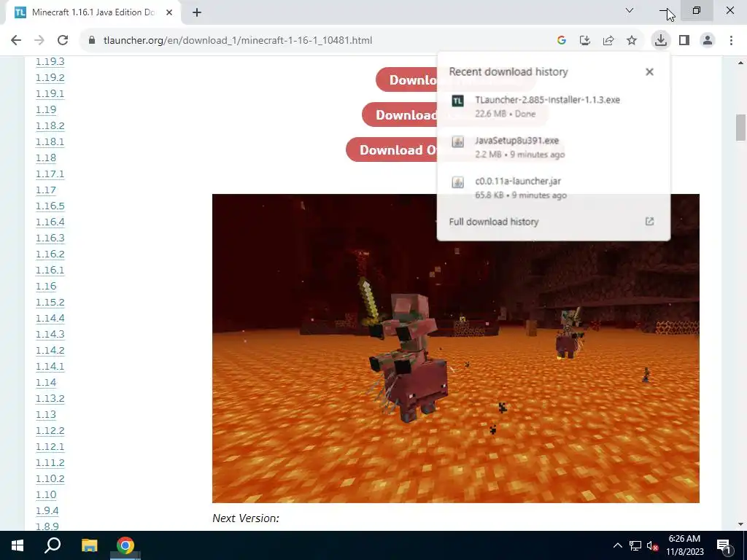Open version 1.18.2 link
747x560 pixels.
coord(50,125)
